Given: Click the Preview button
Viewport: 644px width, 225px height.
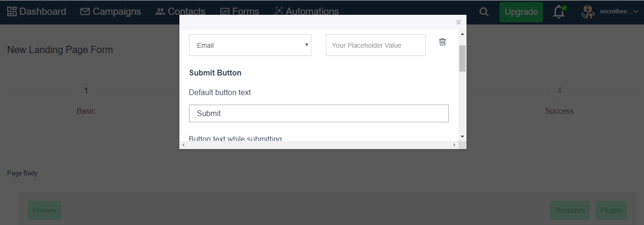Looking at the screenshot, I should 44,210.
